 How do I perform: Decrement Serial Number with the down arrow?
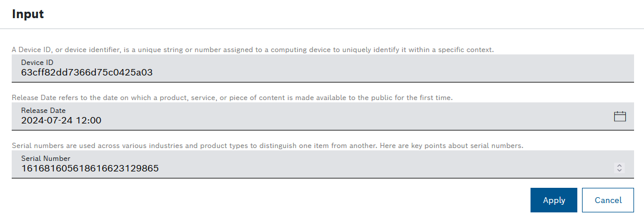[x=620, y=170]
